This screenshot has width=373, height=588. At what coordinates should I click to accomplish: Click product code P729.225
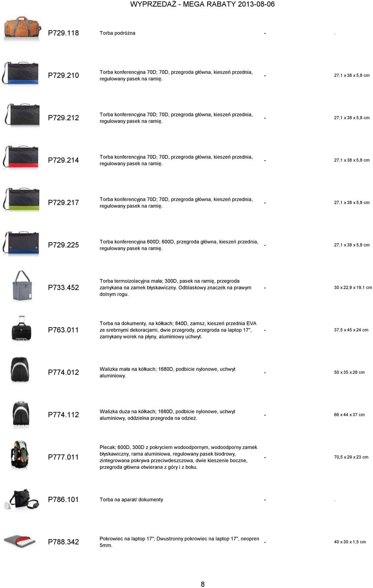point(63,245)
